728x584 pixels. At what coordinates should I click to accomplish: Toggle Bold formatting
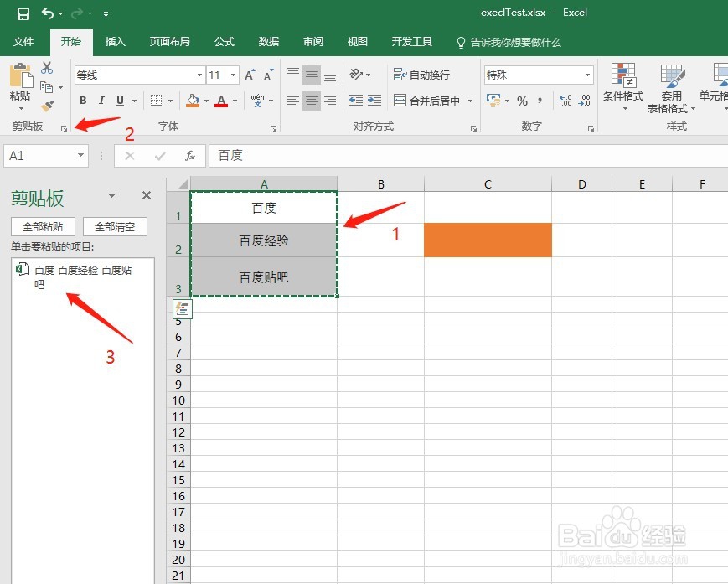[83, 101]
